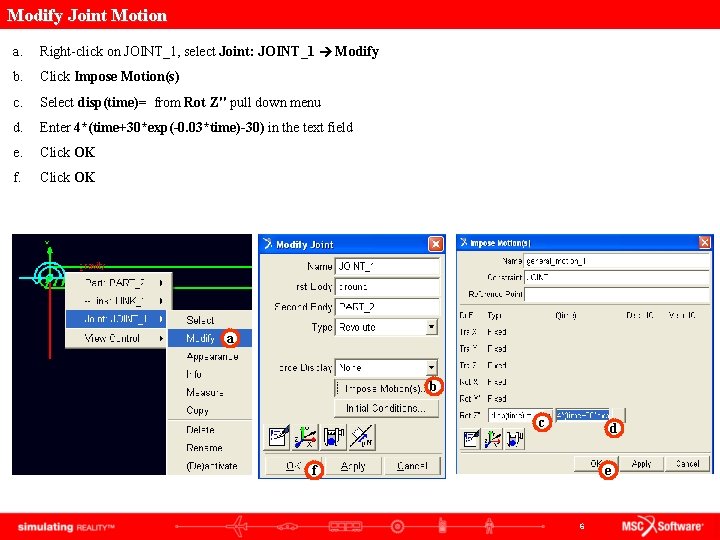Click the comments icon in Impose Motion(s) dialog
Image resolution: width=720 pixels, height=540 pixels.
(471, 439)
